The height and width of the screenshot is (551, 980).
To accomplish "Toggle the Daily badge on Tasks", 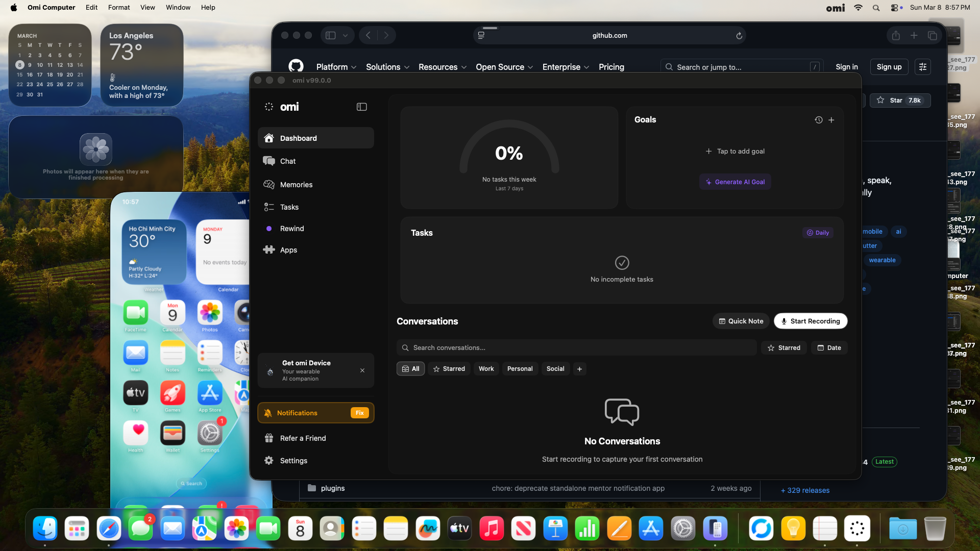I will point(818,233).
